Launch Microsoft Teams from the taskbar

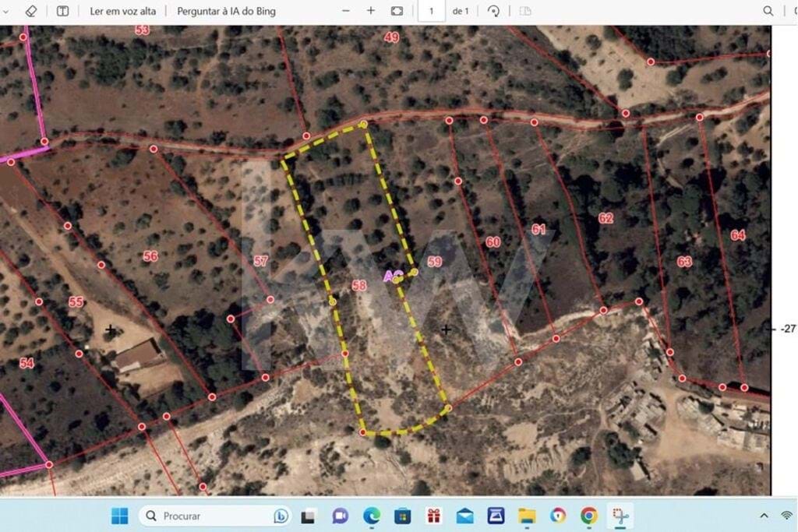coord(339,516)
